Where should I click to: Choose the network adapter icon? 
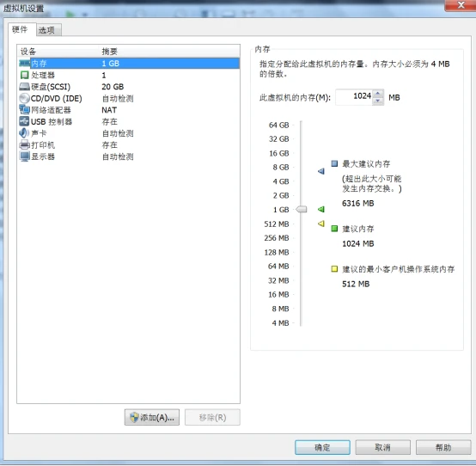tap(24, 110)
